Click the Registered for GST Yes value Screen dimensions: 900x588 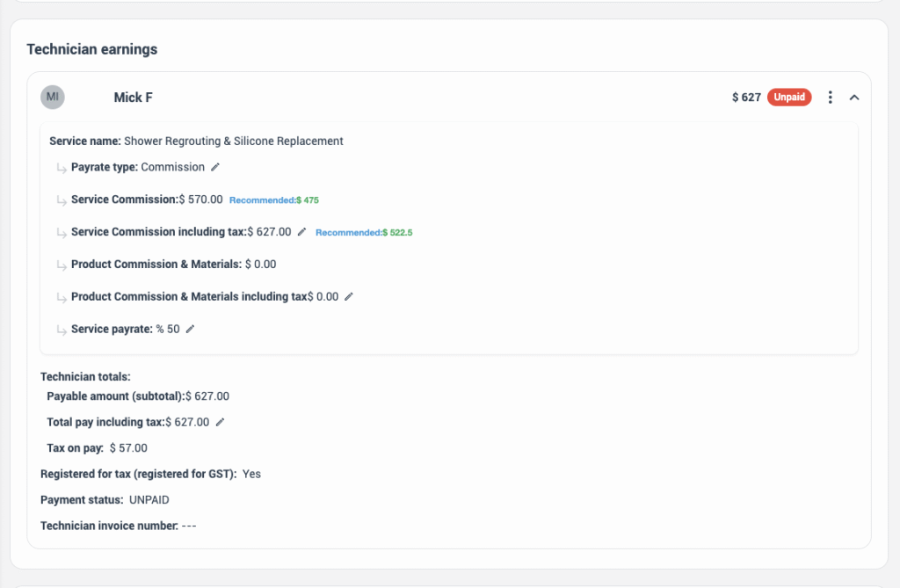pyautogui.click(x=251, y=474)
